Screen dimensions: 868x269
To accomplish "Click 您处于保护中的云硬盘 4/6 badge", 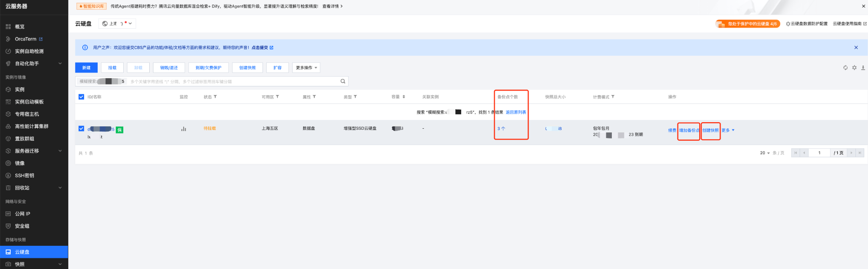I will coord(748,24).
